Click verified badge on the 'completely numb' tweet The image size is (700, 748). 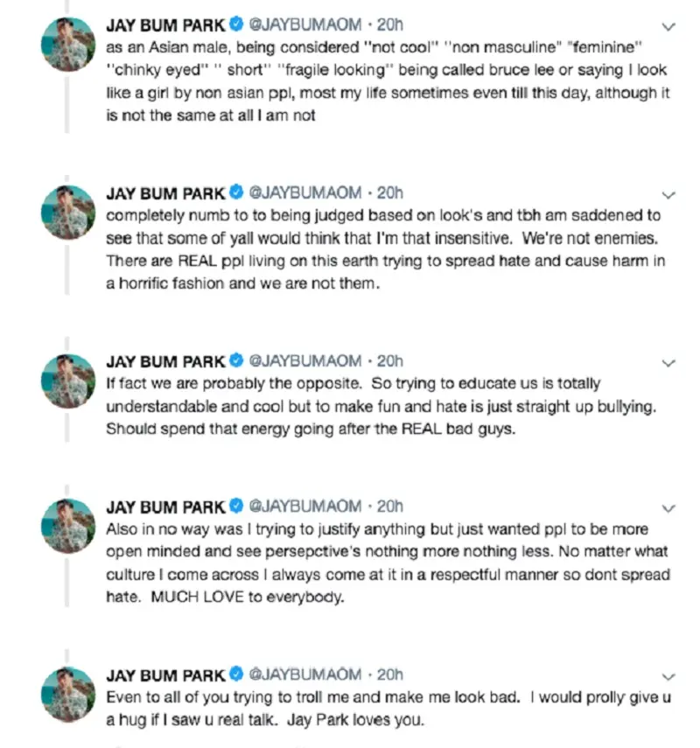coord(236,192)
